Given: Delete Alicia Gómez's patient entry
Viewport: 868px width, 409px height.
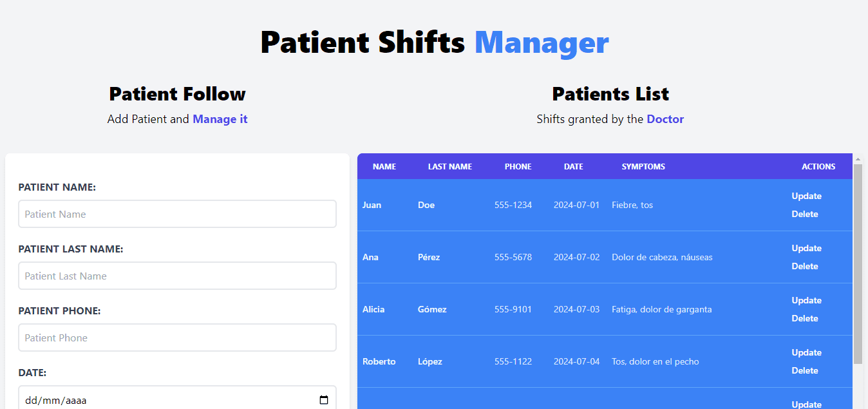Looking at the screenshot, I should (805, 318).
